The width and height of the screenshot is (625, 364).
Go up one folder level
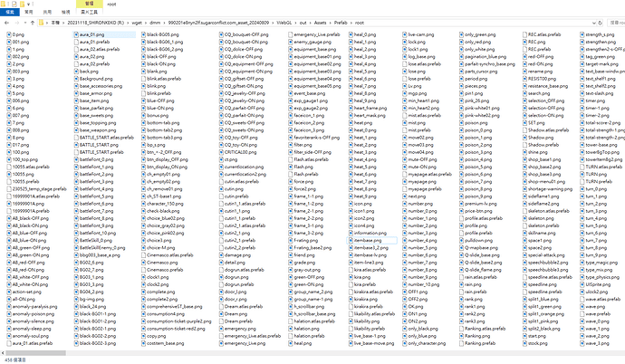click(33, 23)
